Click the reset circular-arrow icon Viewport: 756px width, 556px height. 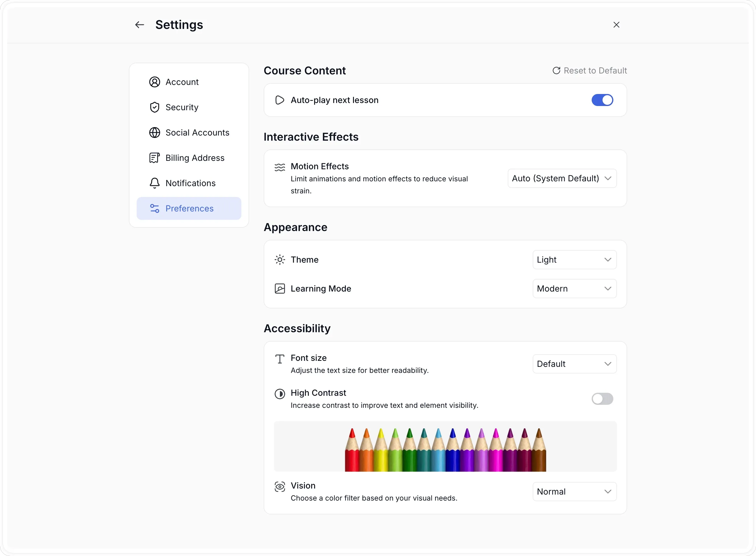coord(556,70)
